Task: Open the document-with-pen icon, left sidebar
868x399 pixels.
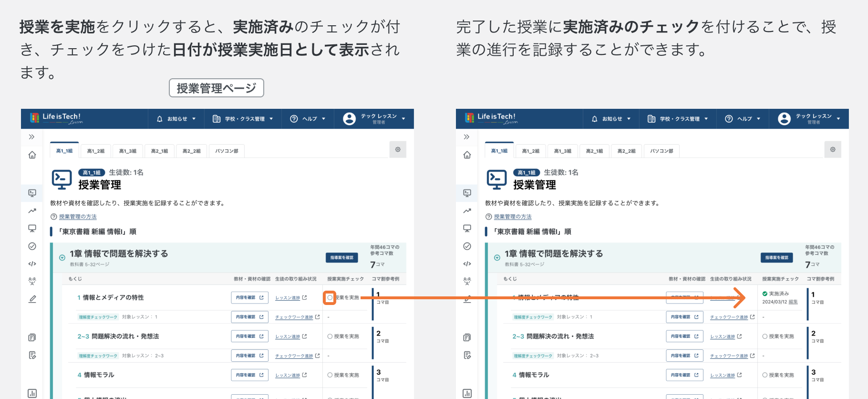Action: point(32,355)
